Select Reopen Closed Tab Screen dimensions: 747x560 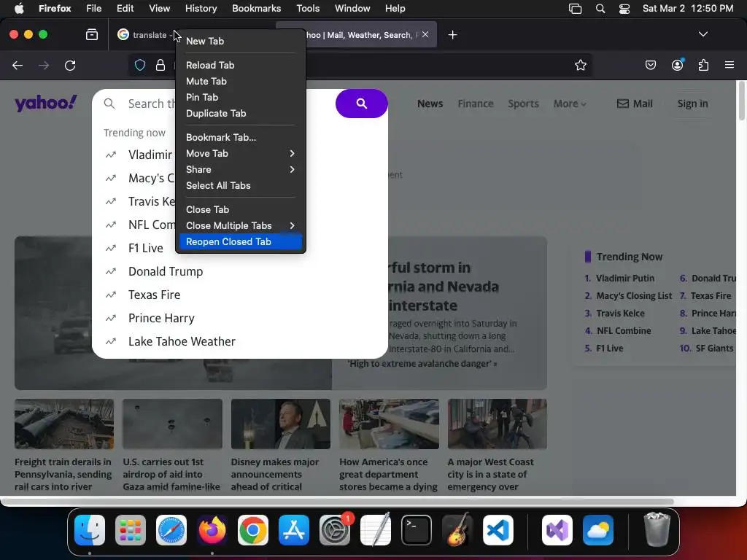click(241, 241)
